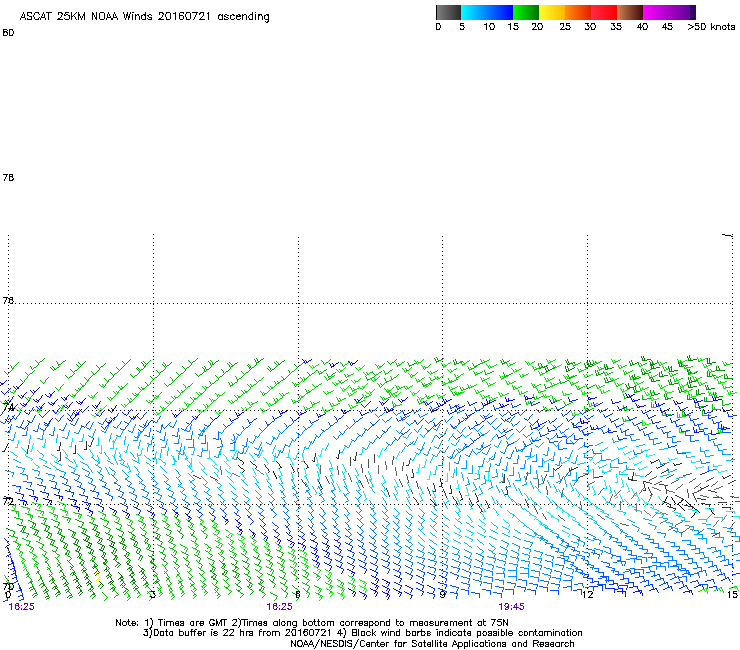The image size is (740, 650).
Task: Pick the cyan-to-blue 5-15 knots legend segment
Action: [487, 12]
